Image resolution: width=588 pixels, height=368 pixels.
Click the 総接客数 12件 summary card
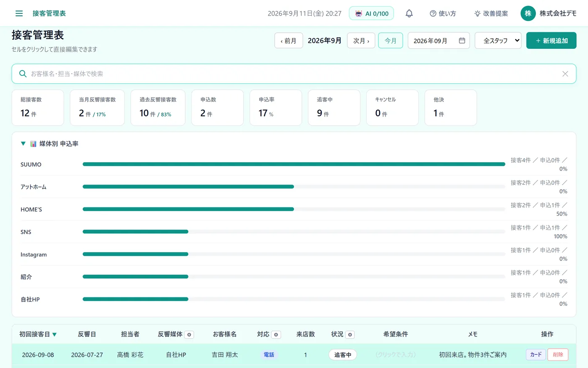click(38, 108)
